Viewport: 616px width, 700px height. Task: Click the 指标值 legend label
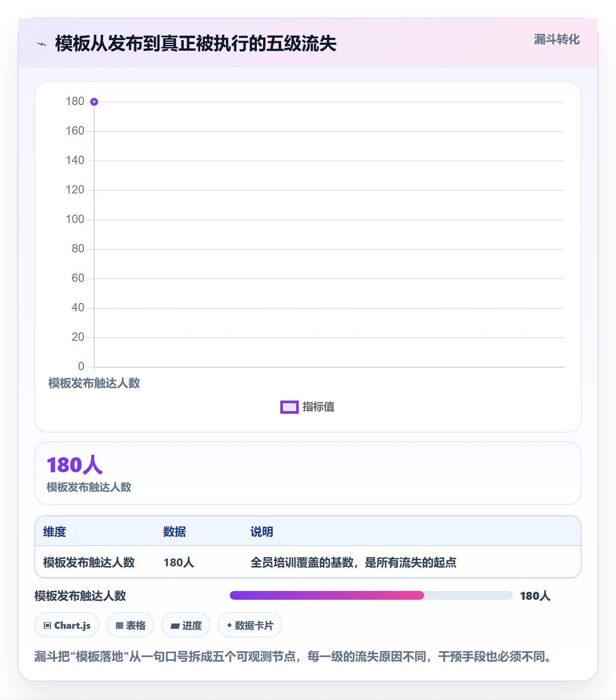tap(319, 407)
